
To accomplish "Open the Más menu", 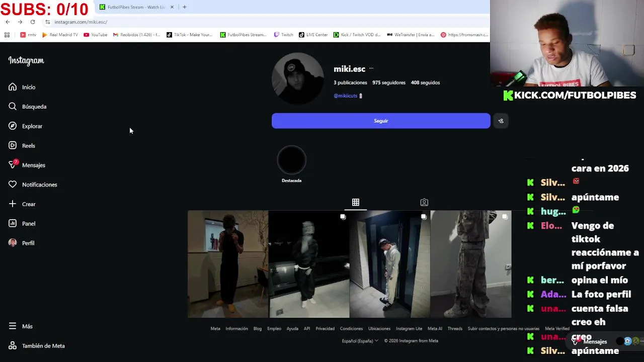I will (x=21, y=326).
